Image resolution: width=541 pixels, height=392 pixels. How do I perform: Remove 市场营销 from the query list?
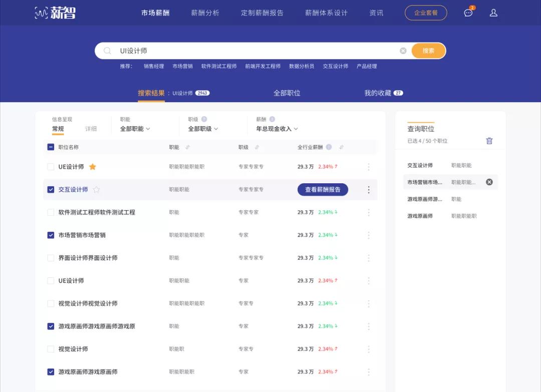pyautogui.click(x=489, y=182)
